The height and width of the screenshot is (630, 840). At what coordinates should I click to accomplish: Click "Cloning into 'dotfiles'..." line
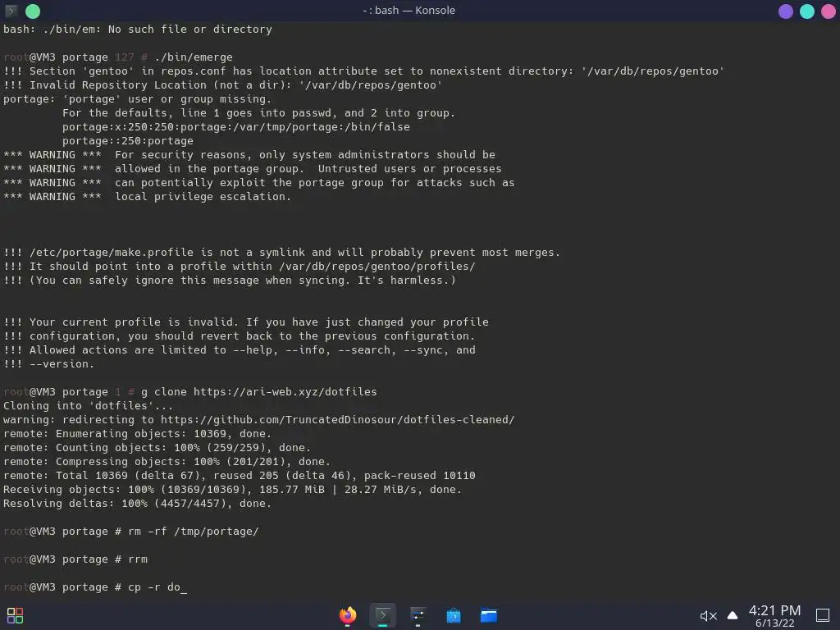[x=89, y=405]
